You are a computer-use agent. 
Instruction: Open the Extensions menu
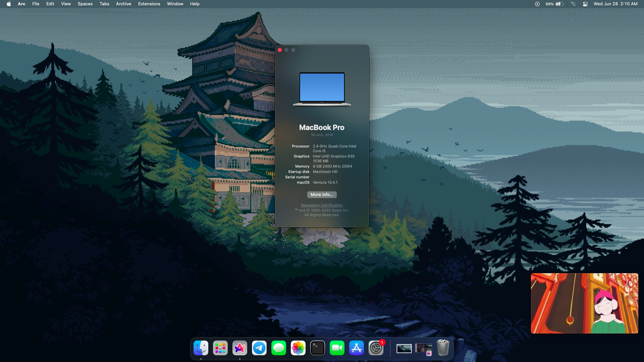pos(149,4)
